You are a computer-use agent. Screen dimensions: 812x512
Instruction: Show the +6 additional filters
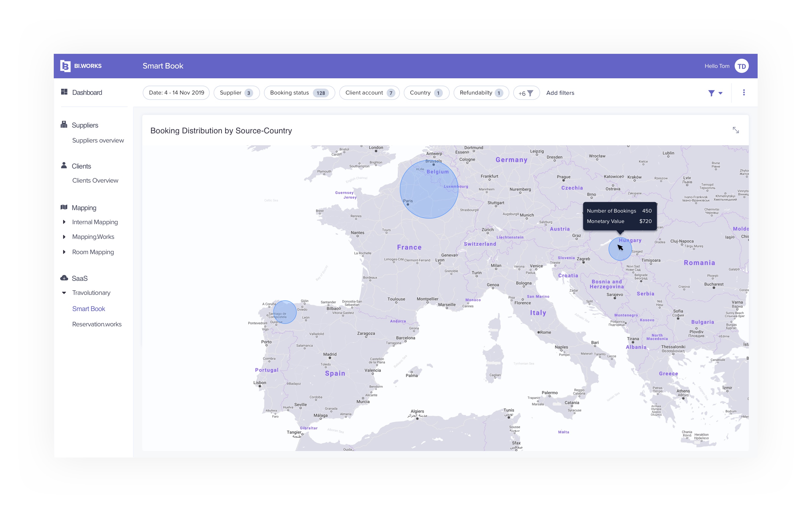click(526, 93)
